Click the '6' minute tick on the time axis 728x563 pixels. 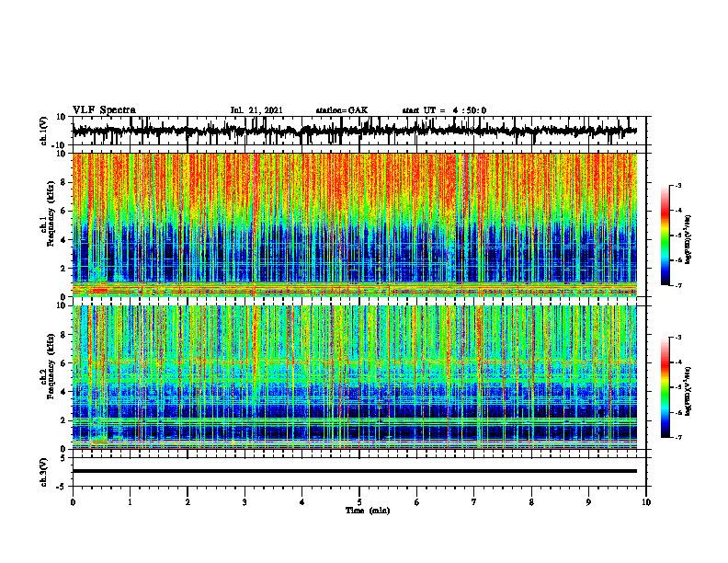[x=417, y=502]
